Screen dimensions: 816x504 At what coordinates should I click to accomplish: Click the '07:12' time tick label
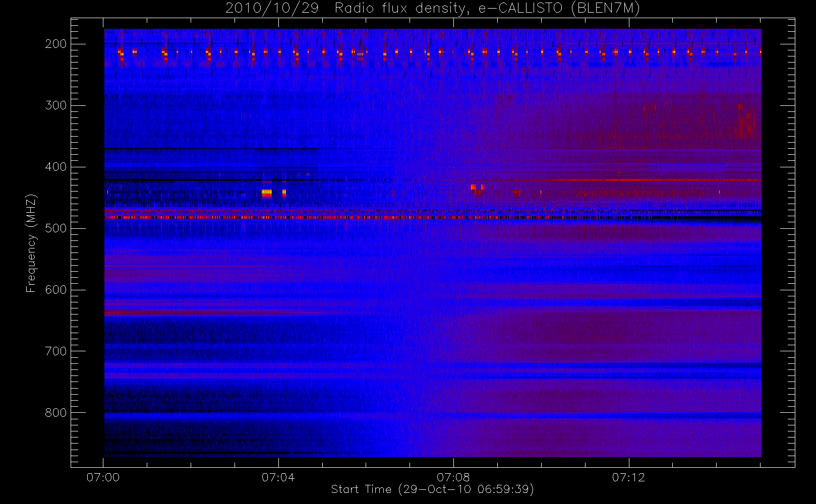(628, 477)
